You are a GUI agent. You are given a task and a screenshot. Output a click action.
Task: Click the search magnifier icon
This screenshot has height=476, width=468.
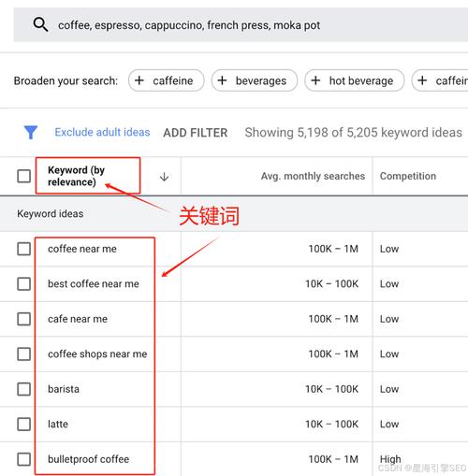click(x=40, y=24)
